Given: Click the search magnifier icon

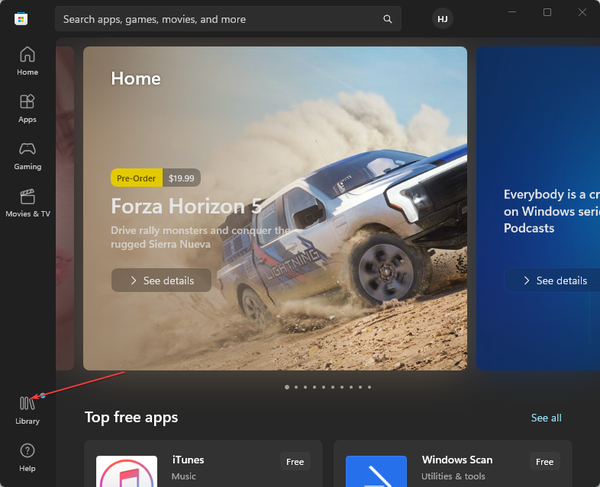Looking at the screenshot, I should point(387,19).
